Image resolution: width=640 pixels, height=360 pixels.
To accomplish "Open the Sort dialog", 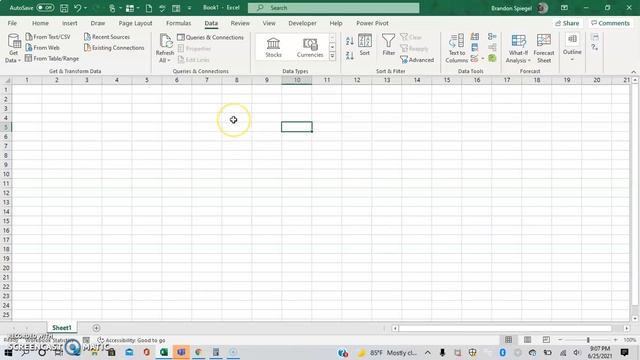I will pyautogui.click(x=364, y=45).
